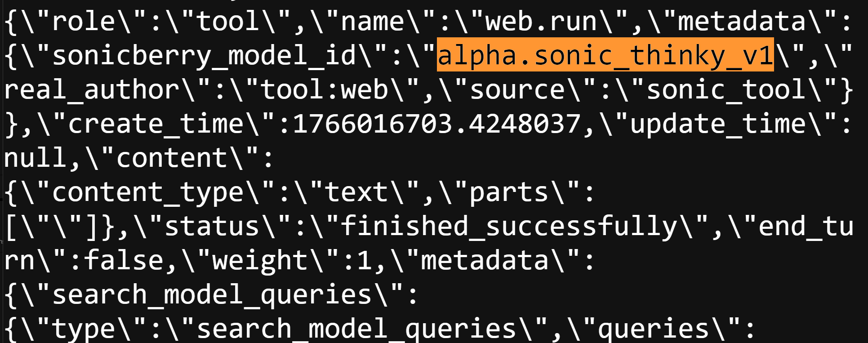Image resolution: width=868 pixels, height=343 pixels.
Task: Click the "update_time" key text
Action: [x=717, y=124]
